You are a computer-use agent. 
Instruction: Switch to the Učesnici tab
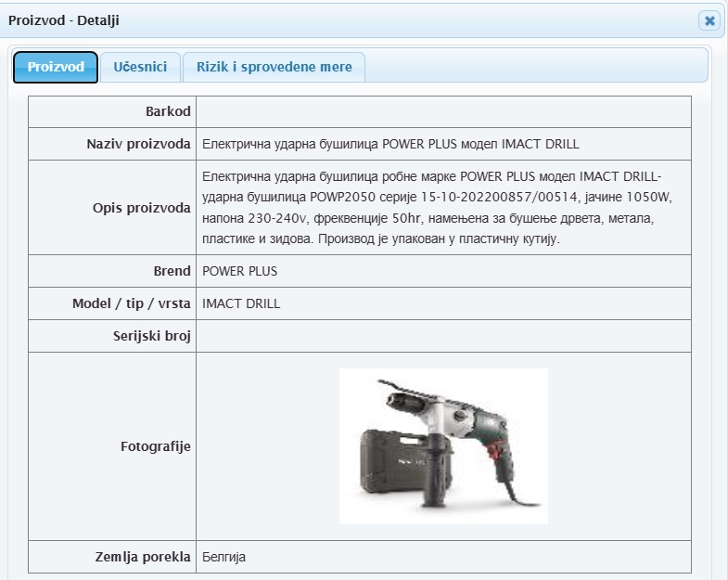point(140,67)
